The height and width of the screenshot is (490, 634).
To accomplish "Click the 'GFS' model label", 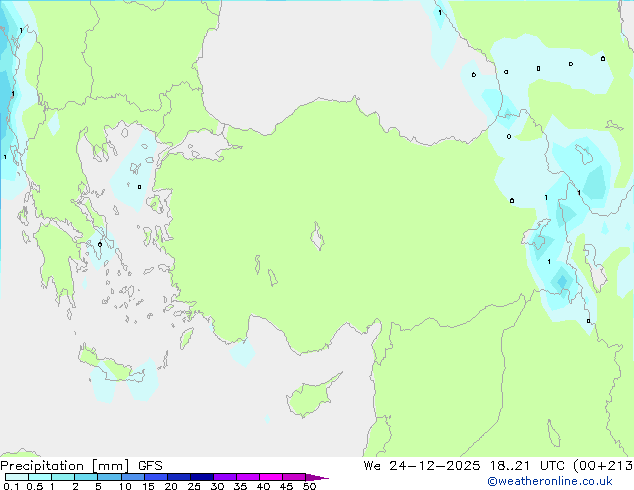I will (150, 466).
